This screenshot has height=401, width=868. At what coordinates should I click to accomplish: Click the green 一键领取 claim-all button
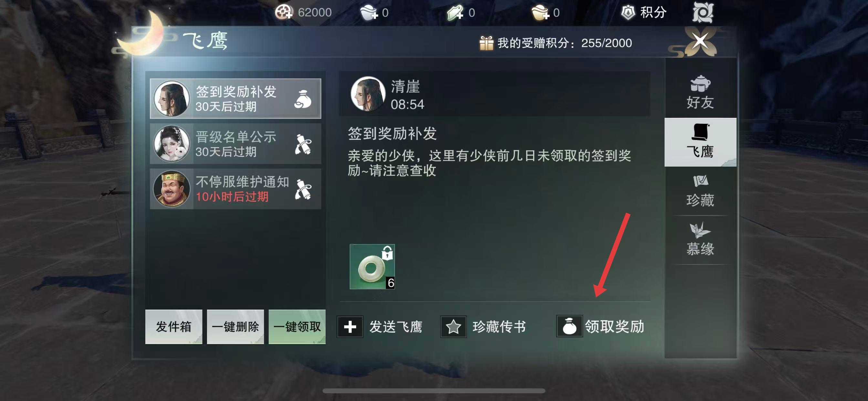tap(297, 326)
